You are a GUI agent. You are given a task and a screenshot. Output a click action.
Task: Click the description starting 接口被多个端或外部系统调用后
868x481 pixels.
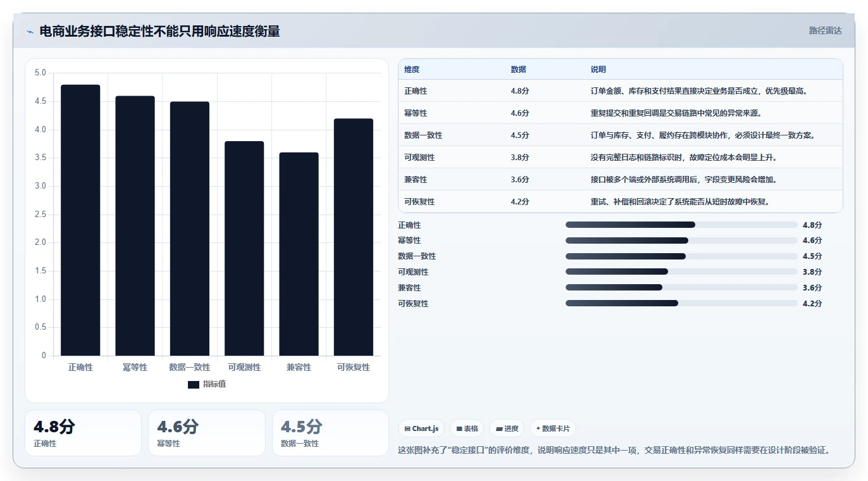[x=684, y=180]
